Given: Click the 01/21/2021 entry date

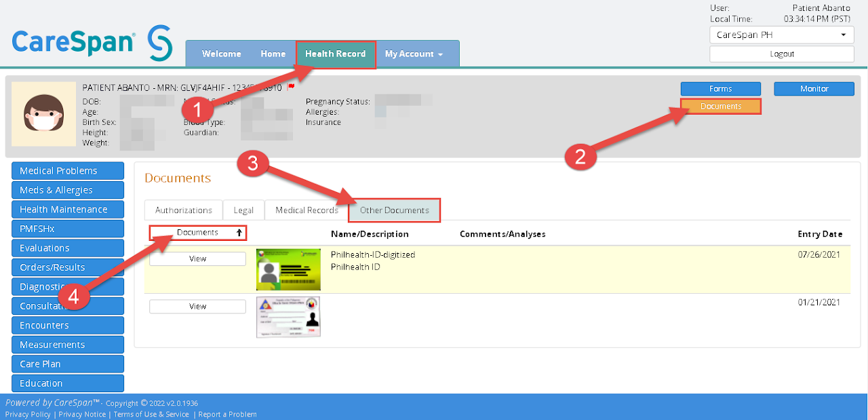Looking at the screenshot, I should [x=819, y=303].
